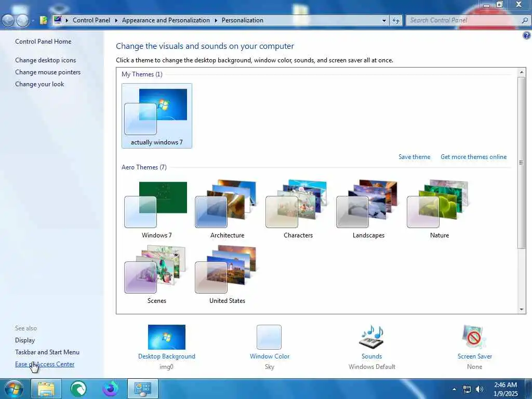Open Change your look link
This screenshot has height=399, width=532.
39,84
